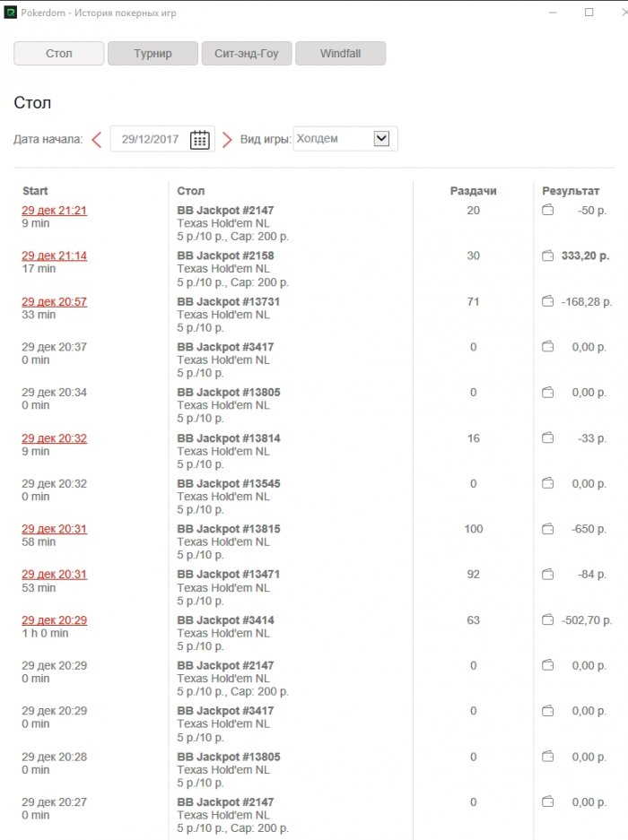Screen dimensions: 628x840
Task: Click the Pokerdom app icon in title bar
Action: click(11, 13)
